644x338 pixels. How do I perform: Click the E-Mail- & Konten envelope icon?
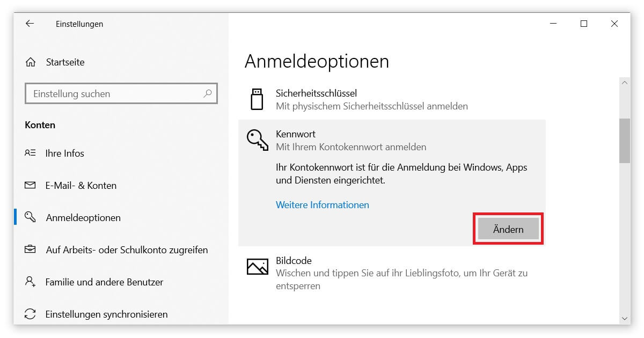pyautogui.click(x=30, y=185)
